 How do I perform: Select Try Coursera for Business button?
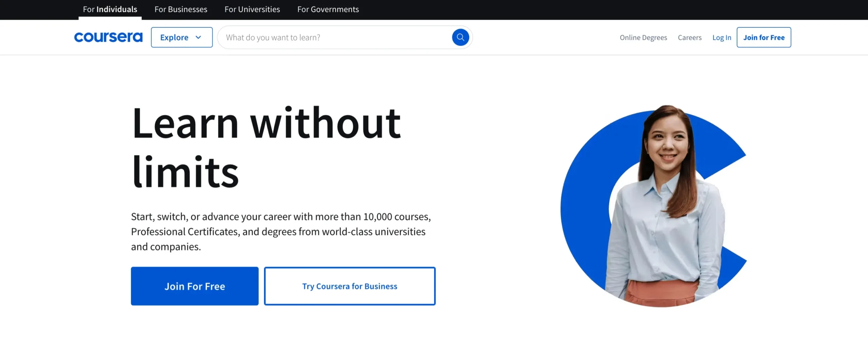(350, 286)
